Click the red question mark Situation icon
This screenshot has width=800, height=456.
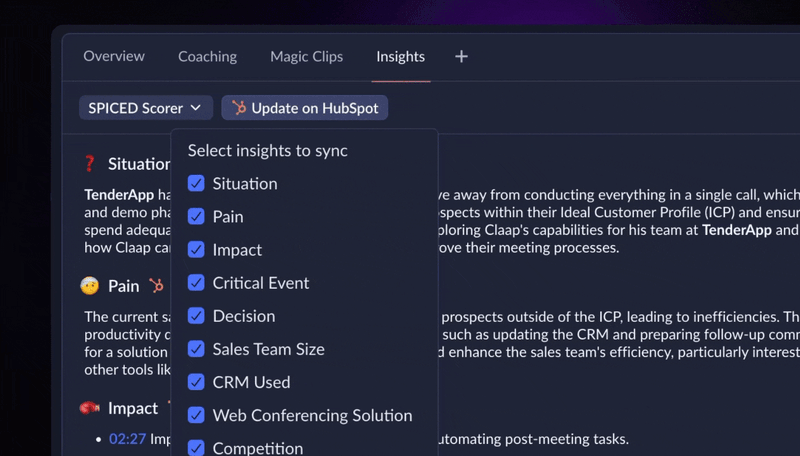point(89,164)
